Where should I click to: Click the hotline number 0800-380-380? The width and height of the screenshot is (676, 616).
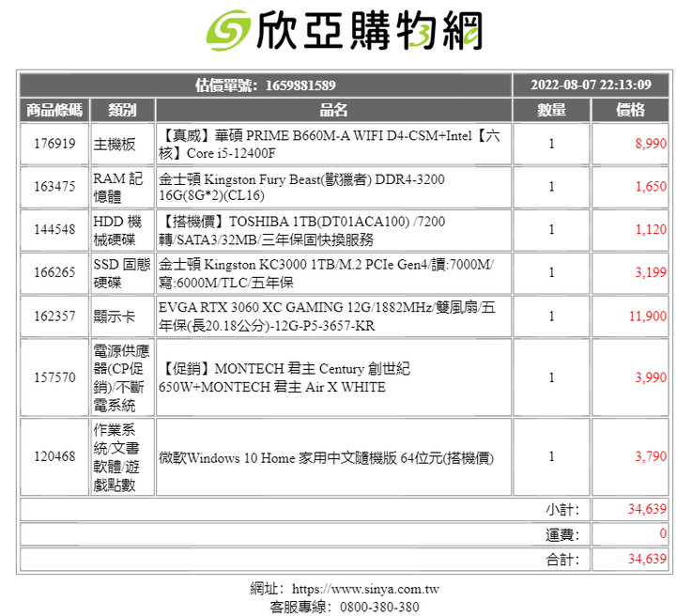pyautogui.click(x=379, y=607)
